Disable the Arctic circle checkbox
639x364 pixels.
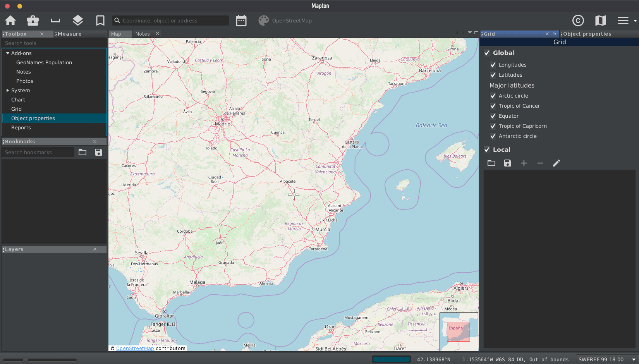point(493,96)
